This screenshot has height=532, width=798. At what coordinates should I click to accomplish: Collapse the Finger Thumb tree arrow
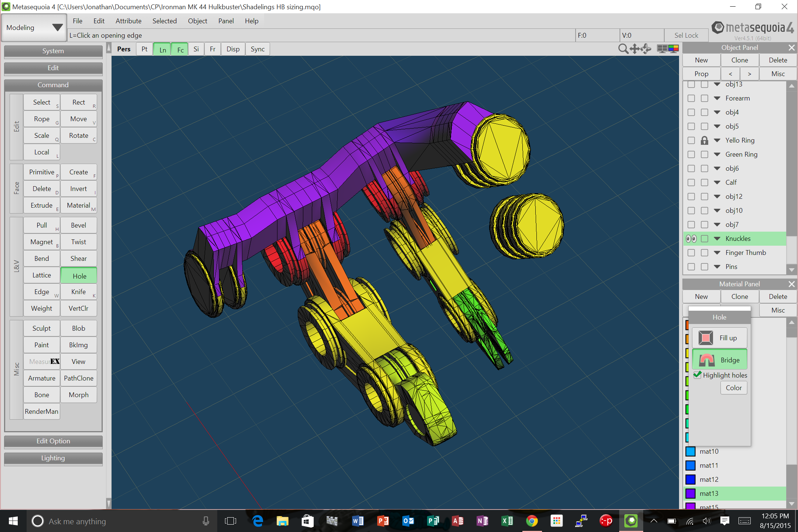tap(717, 253)
